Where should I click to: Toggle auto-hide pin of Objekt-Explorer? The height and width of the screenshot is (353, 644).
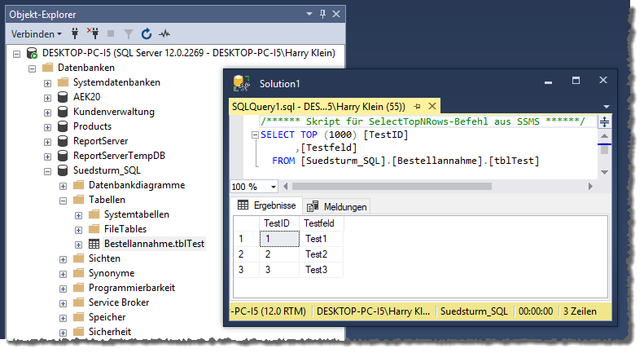[x=322, y=14]
